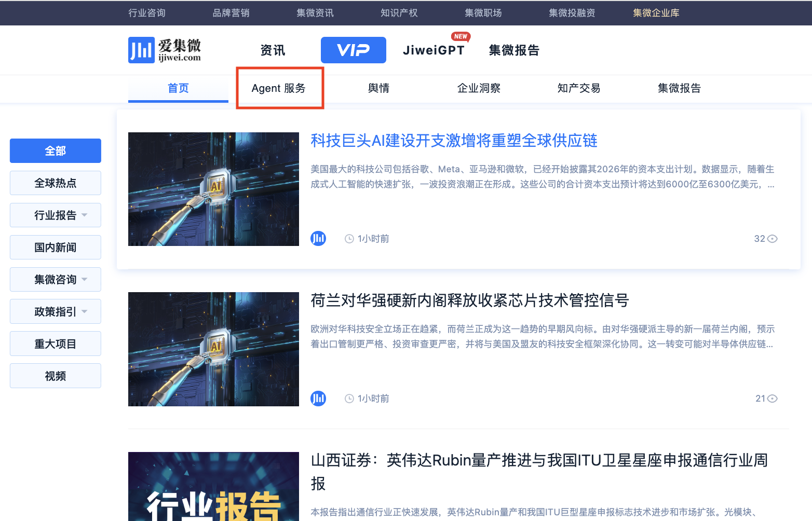This screenshot has width=812, height=521.
Task: Open article 科技巨头AI建设开支激增将重塑全球供应链
Action: [x=454, y=141]
